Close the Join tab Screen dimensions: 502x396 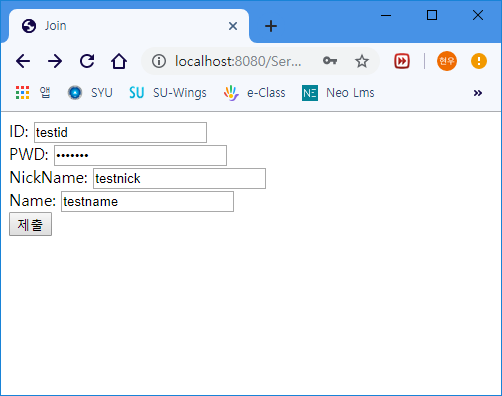233,26
